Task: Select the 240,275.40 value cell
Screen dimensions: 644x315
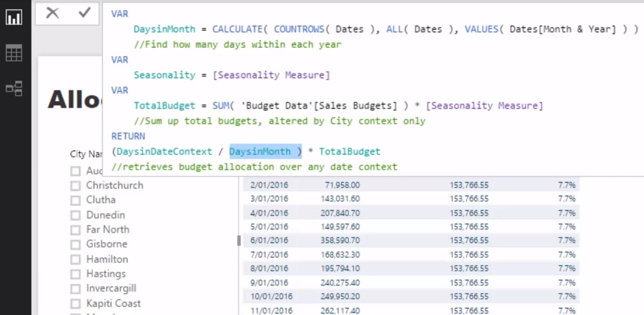Action: tap(340, 282)
